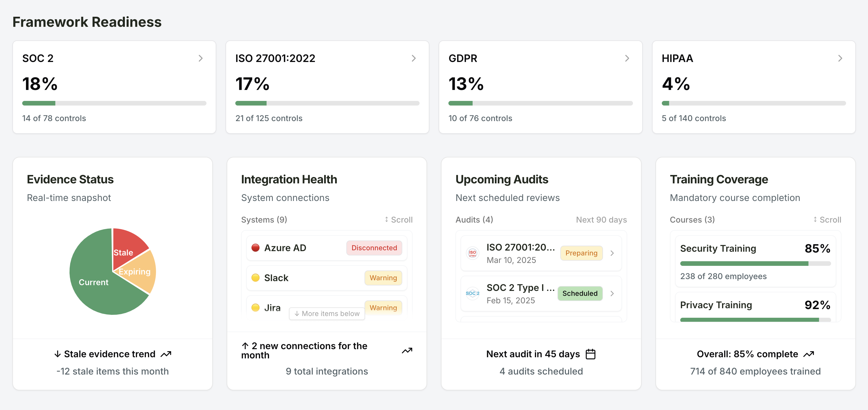Toggle the Warning badge on Slack
Viewport: 868px width, 410px height.
coord(383,278)
